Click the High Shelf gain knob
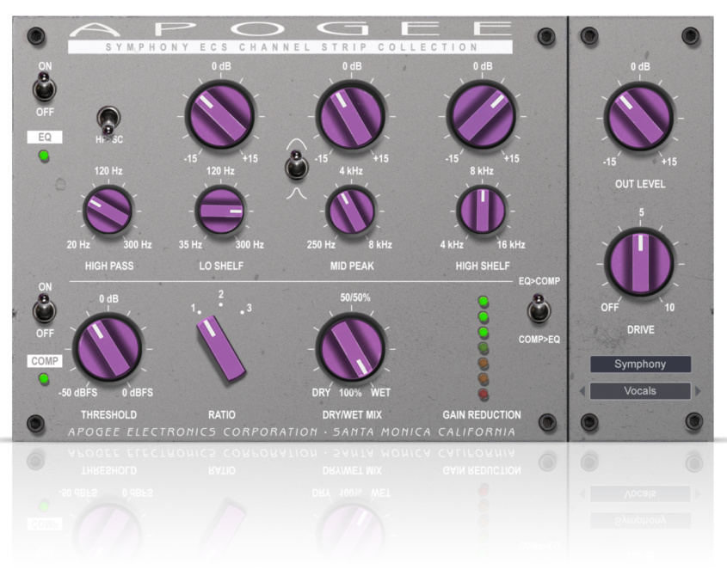 (482, 116)
